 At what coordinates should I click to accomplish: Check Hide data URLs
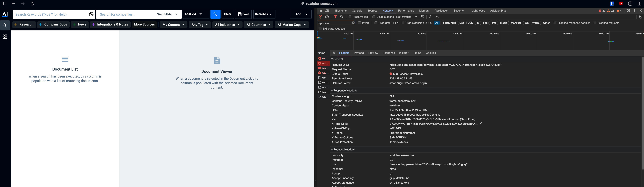pos(376,23)
